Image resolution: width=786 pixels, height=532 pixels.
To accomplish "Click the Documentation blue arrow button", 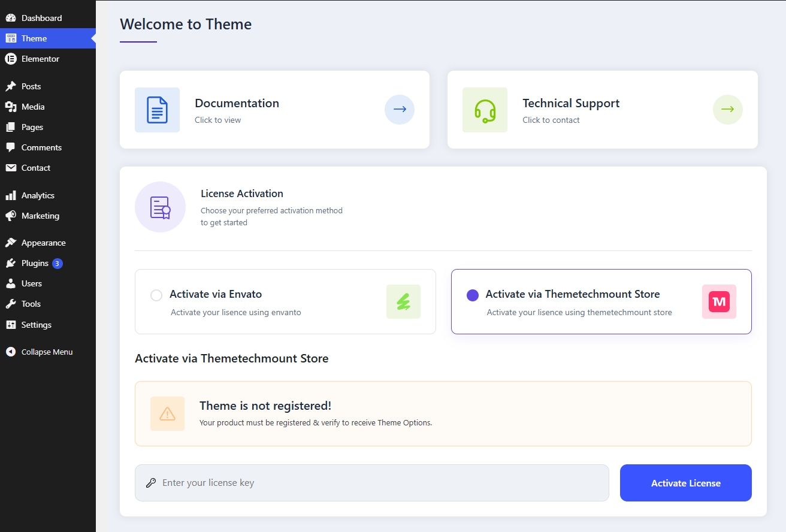I will (x=400, y=110).
